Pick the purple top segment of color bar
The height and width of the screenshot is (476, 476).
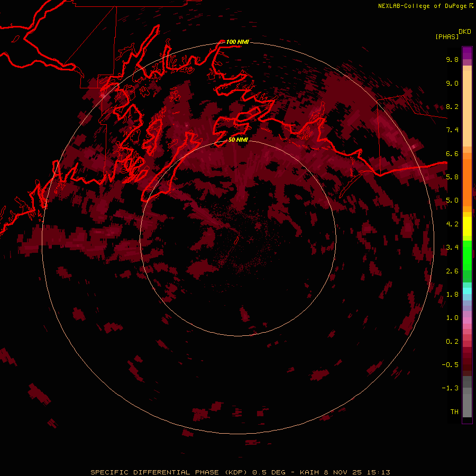[x=467, y=53]
